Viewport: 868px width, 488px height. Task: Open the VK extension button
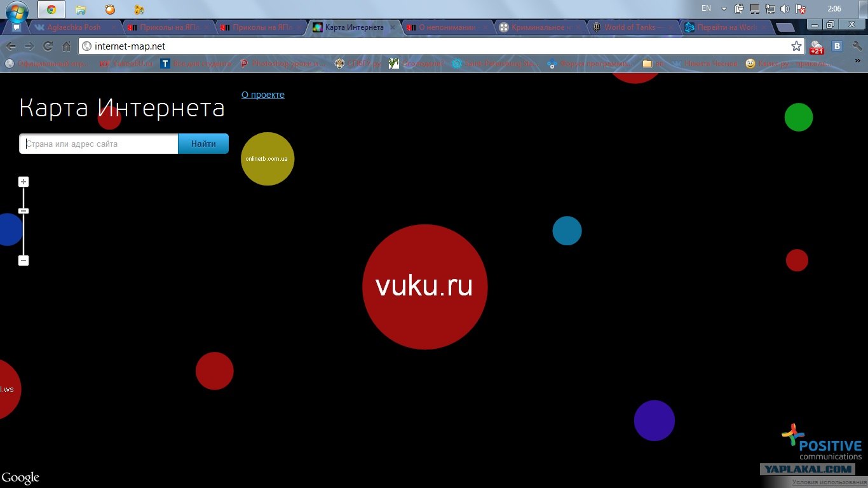tap(837, 46)
